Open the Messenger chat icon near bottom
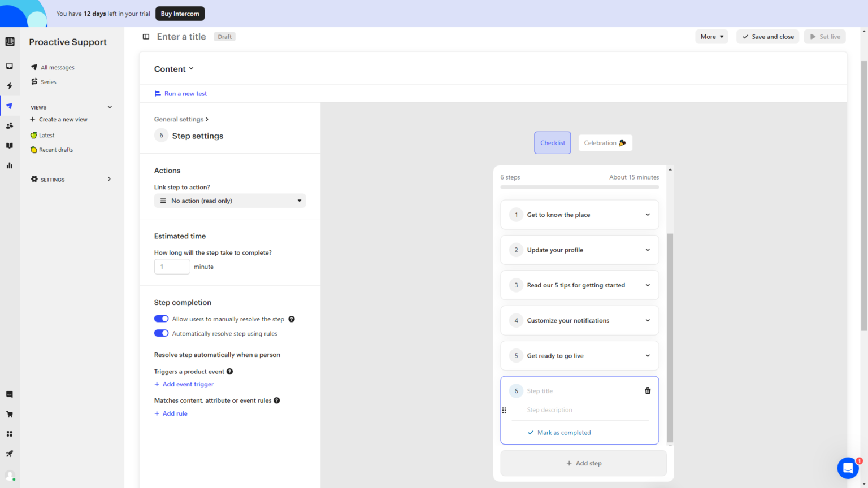The image size is (868, 488). [x=9, y=394]
